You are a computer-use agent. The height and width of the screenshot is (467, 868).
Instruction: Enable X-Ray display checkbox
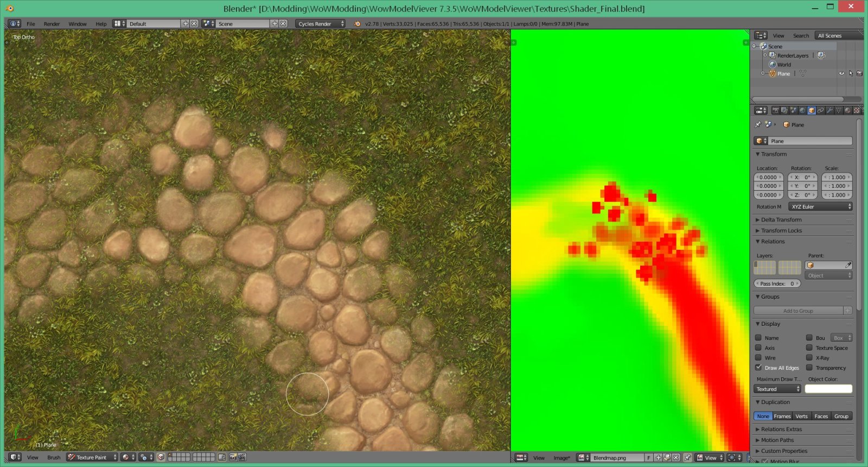point(809,357)
